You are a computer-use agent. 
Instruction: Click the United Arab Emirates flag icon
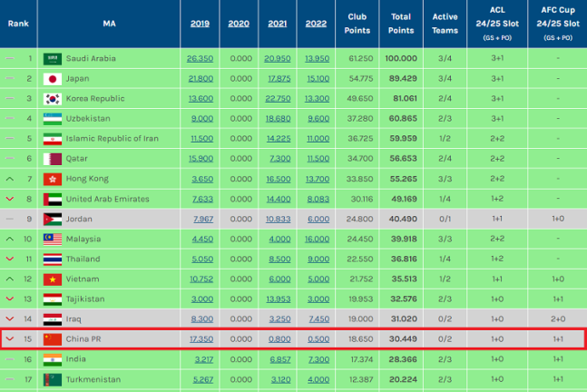tap(53, 200)
